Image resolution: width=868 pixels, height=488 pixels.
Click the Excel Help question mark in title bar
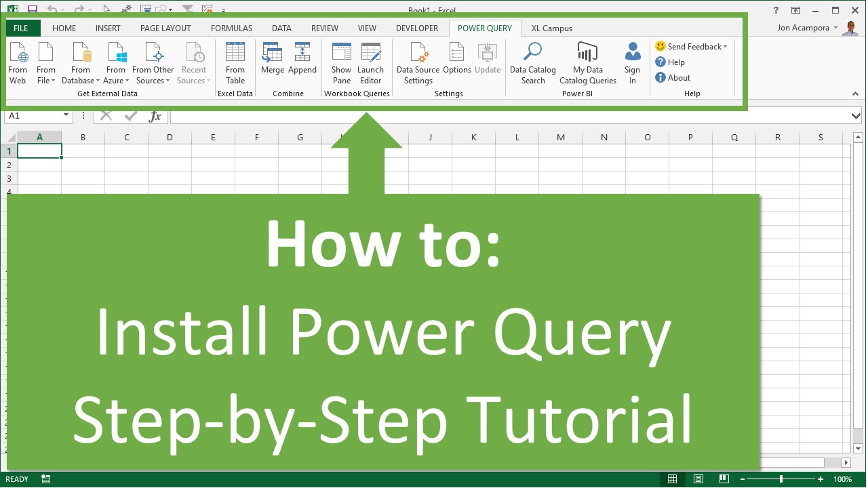coord(776,10)
